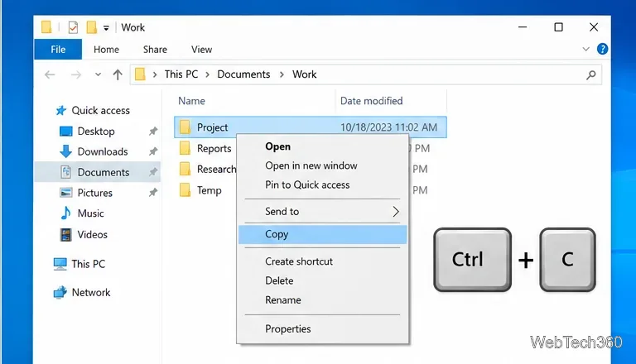Choose Pin to Quick access
Image resolution: width=636 pixels, height=364 pixels.
[307, 184]
